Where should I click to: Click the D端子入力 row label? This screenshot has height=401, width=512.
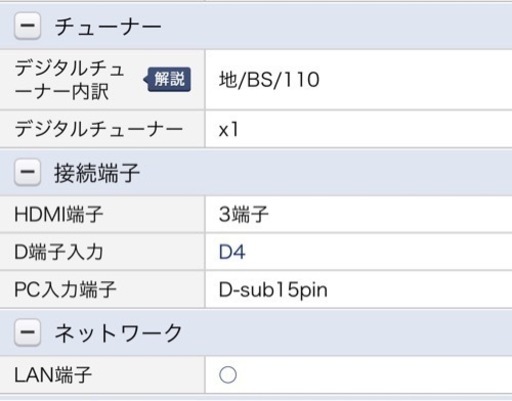tap(59, 252)
